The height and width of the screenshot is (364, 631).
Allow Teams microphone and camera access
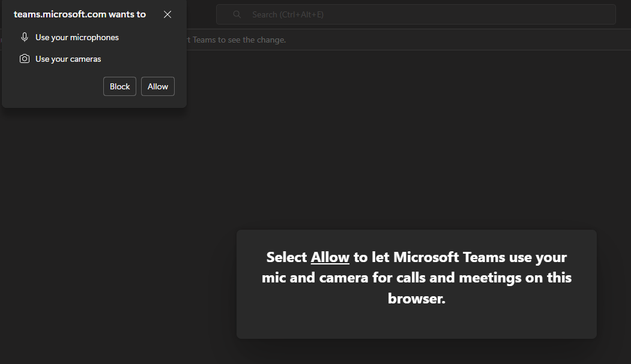pos(157,86)
